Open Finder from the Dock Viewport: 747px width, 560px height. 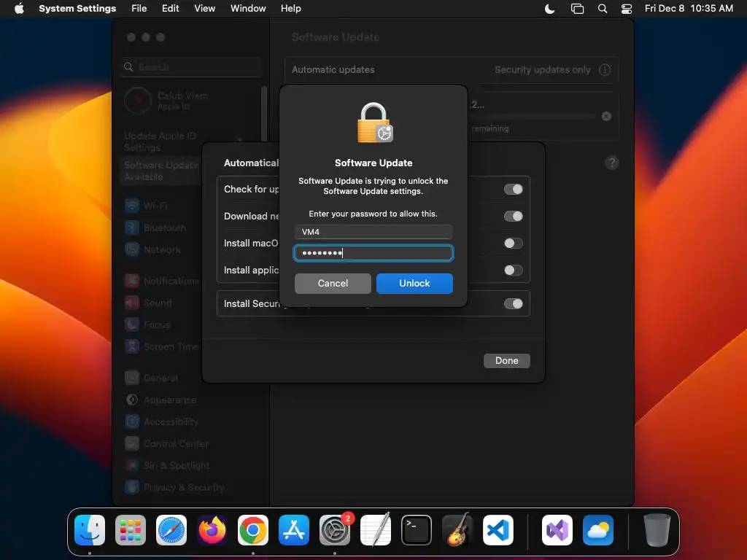click(90, 530)
